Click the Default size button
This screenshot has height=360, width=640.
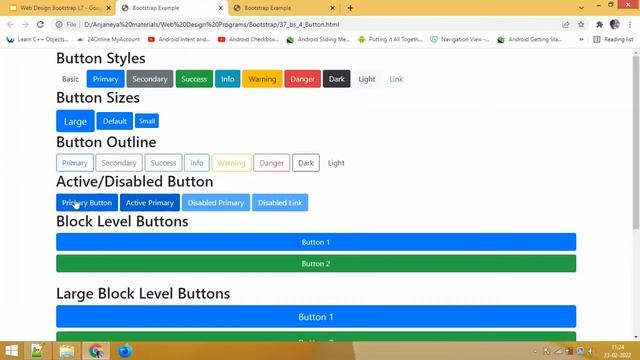pos(115,121)
